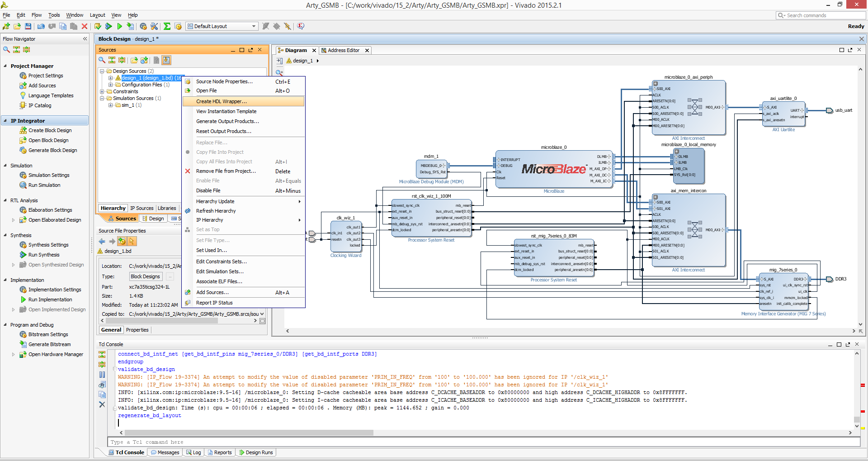
Task: Click the Pause icon in Tcl Console sidebar
Action: click(x=102, y=375)
